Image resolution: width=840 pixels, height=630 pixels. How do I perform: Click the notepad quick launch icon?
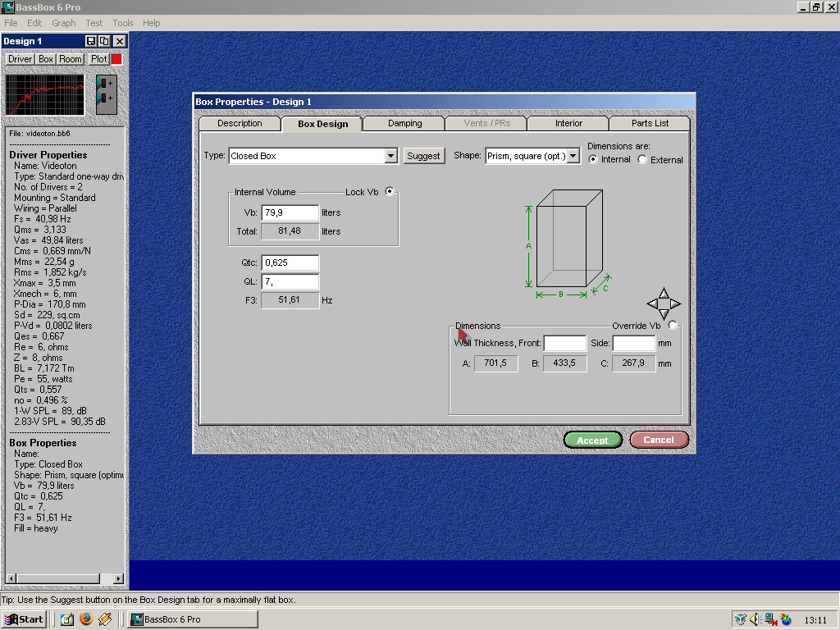click(67, 619)
